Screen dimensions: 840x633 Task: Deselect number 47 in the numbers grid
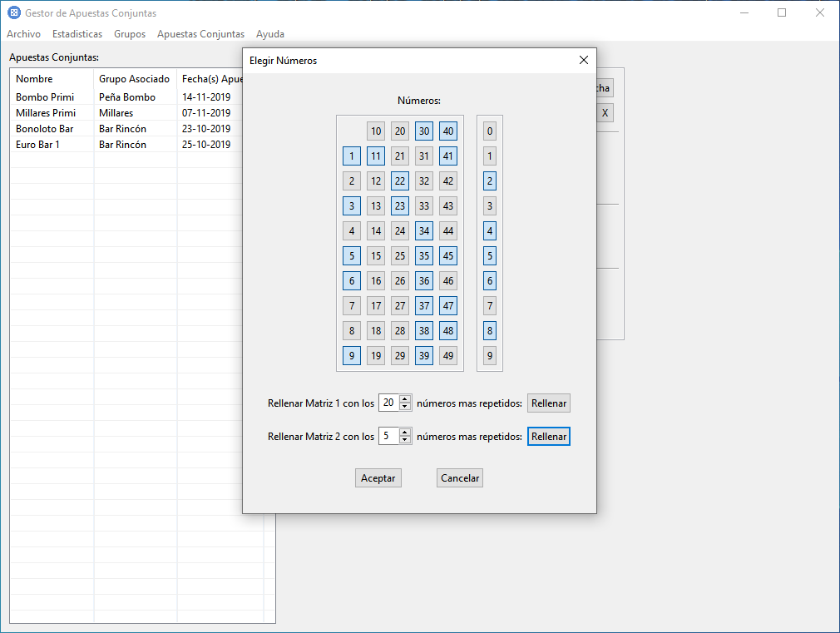pos(448,305)
